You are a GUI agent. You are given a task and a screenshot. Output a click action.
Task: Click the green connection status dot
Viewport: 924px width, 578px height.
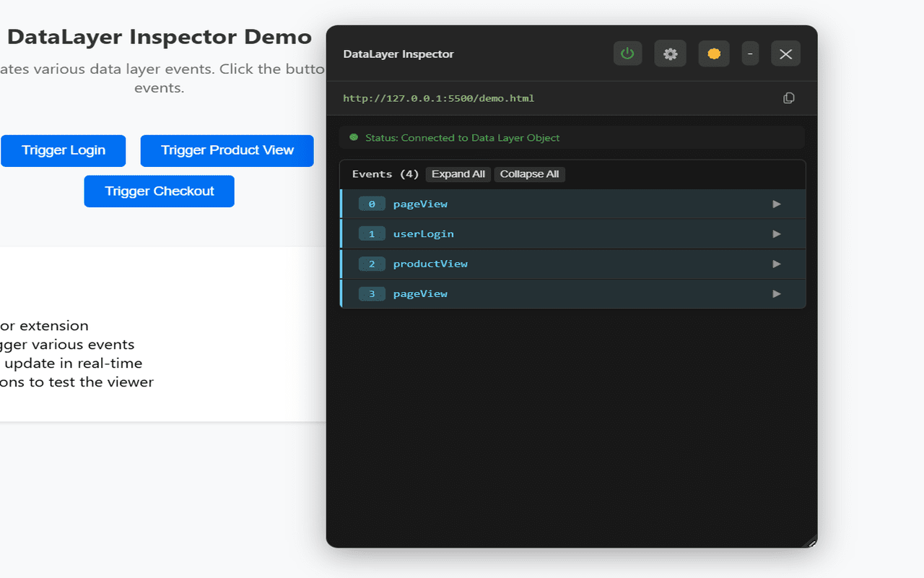(353, 137)
